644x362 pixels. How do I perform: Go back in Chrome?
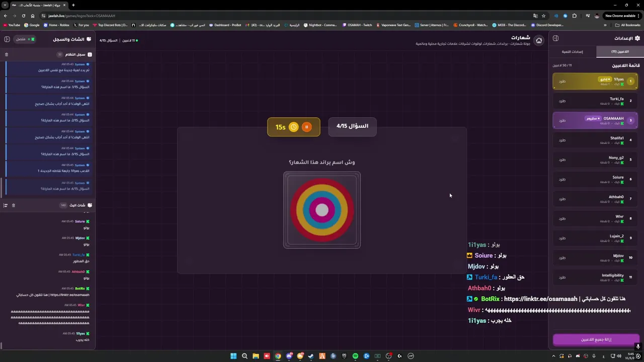click(6, 16)
